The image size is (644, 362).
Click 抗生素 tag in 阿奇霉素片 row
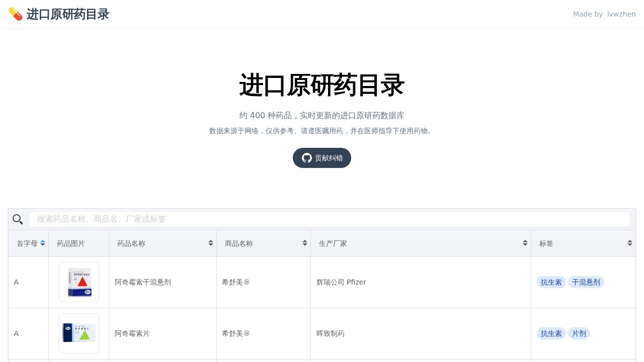[x=551, y=333]
